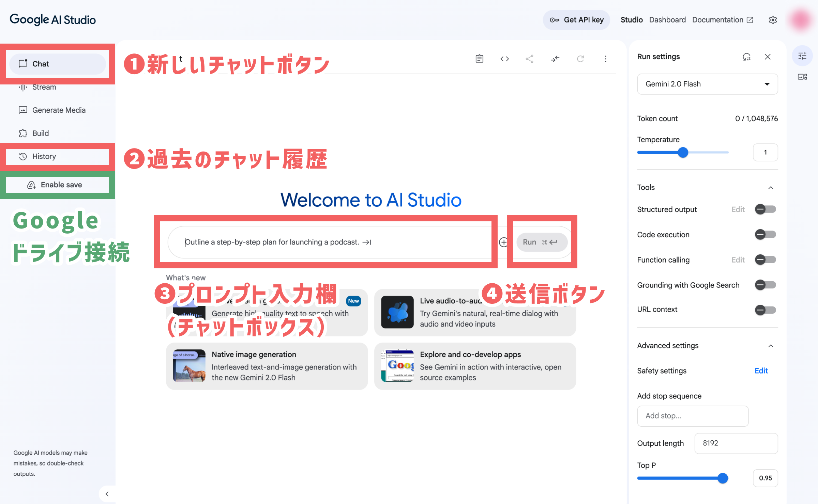Click the Enable save button
This screenshot has width=818, height=504.
(x=58, y=185)
